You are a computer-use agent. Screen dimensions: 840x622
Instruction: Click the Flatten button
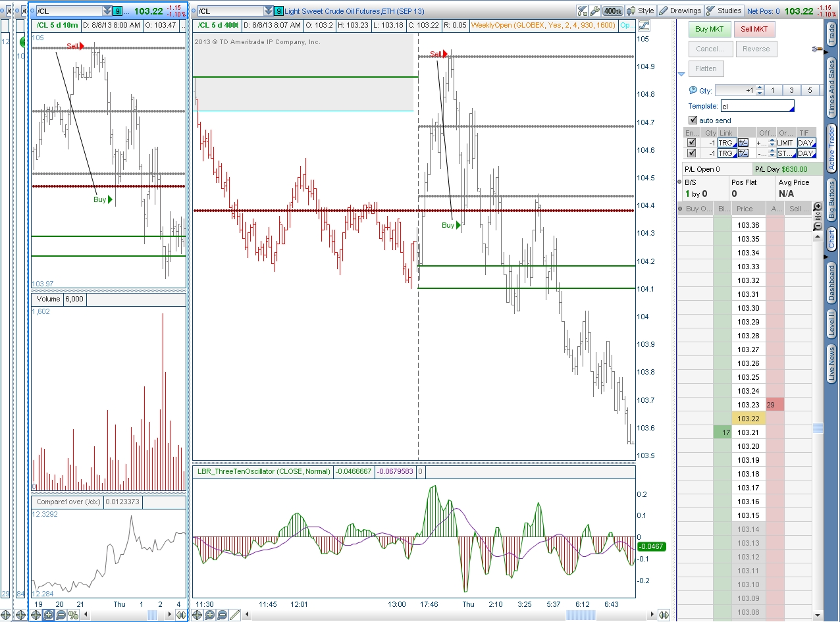(x=706, y=68)
